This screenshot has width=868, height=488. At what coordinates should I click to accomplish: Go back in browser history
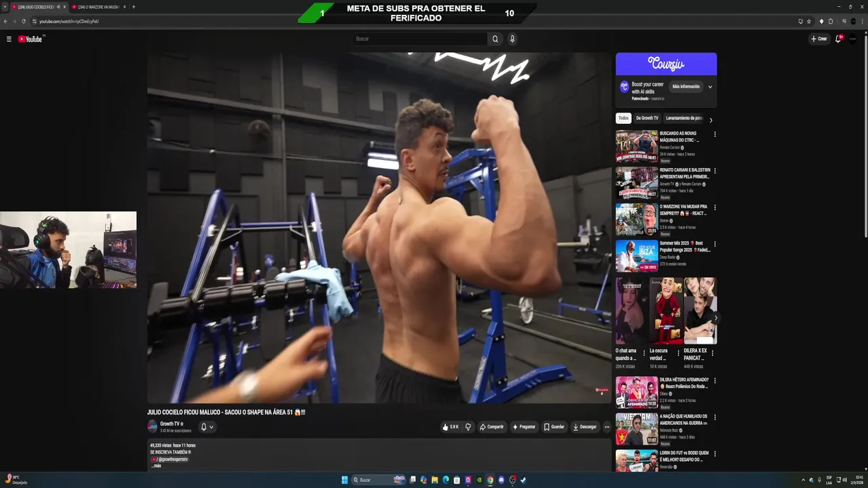coord(5,21)
